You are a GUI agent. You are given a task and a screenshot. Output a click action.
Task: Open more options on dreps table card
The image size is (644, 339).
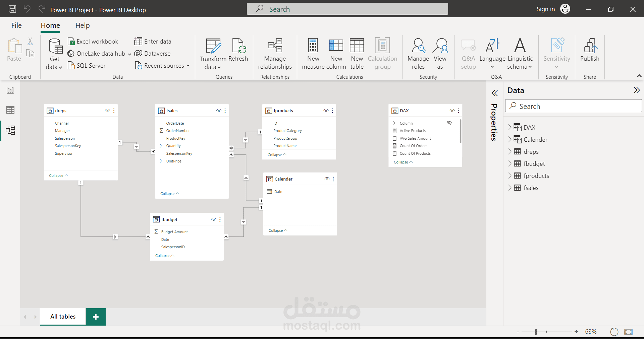(x=114, y=111)
